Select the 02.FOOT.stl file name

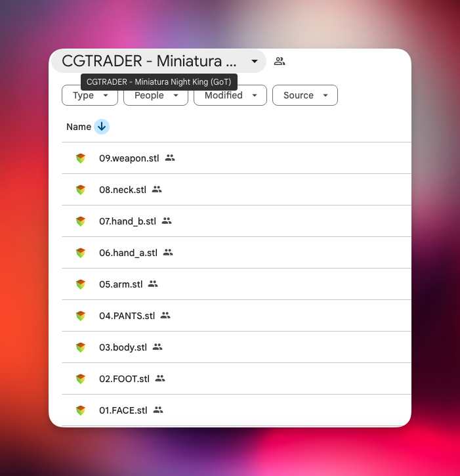(125, 379)
